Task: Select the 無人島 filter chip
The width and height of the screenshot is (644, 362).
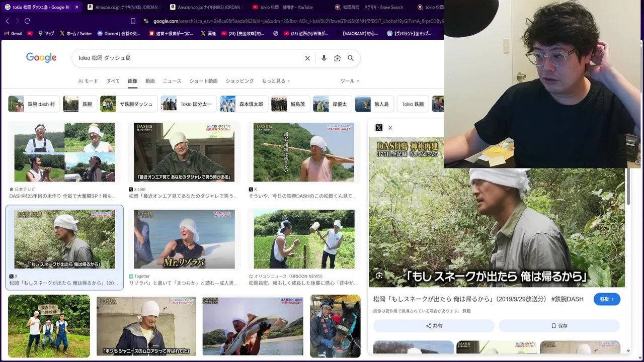Action: 374,104
